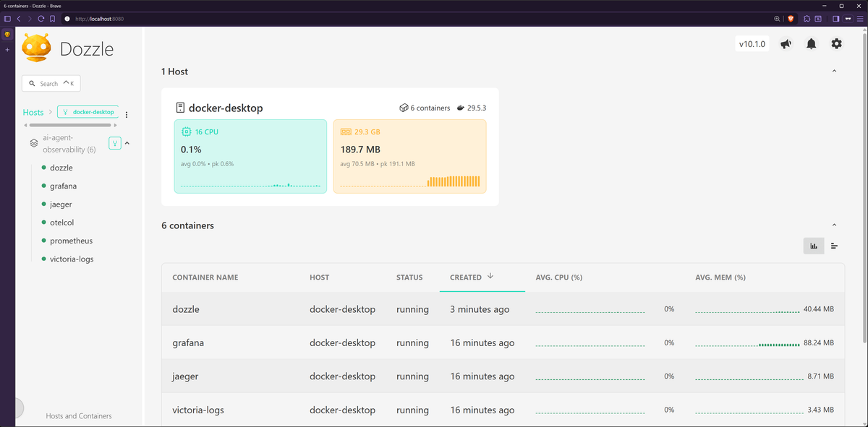Click the cube icon beside 6 containers
Image resolution: width=868 pixels, height=427 pixels.
click(404, 108)
